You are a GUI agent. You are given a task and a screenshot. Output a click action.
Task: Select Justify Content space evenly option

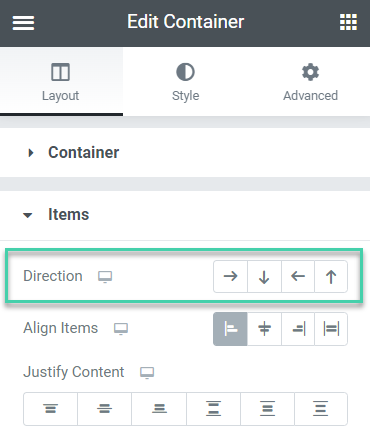321,409
